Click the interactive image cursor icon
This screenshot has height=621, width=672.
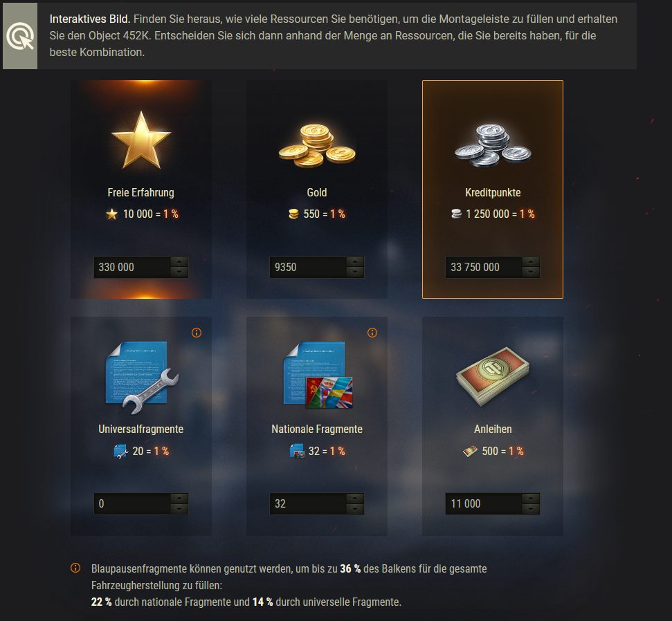pos(20,36)
